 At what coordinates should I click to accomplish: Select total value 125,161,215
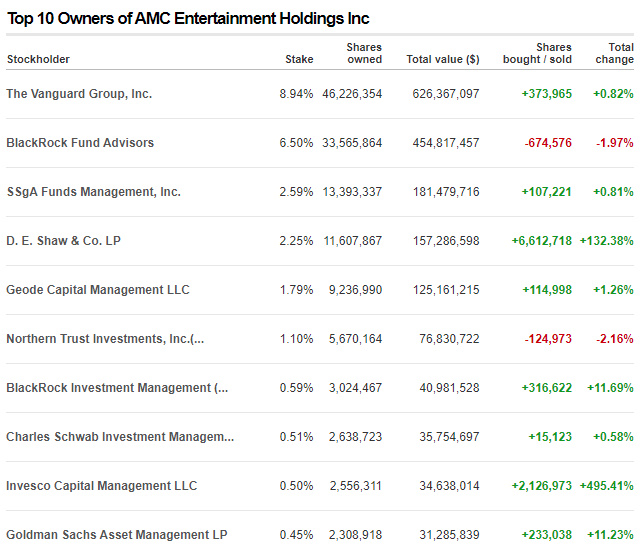click(x=446, y=290)
